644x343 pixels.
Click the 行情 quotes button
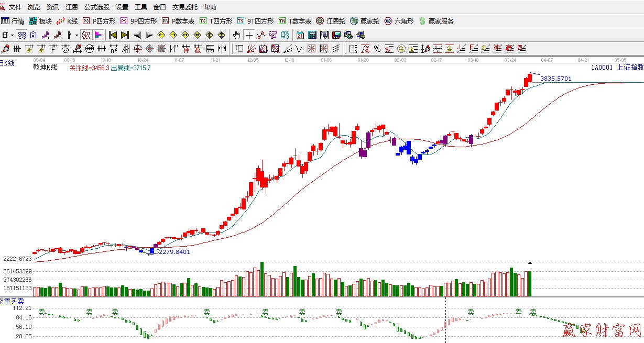(x=13, y=21)
